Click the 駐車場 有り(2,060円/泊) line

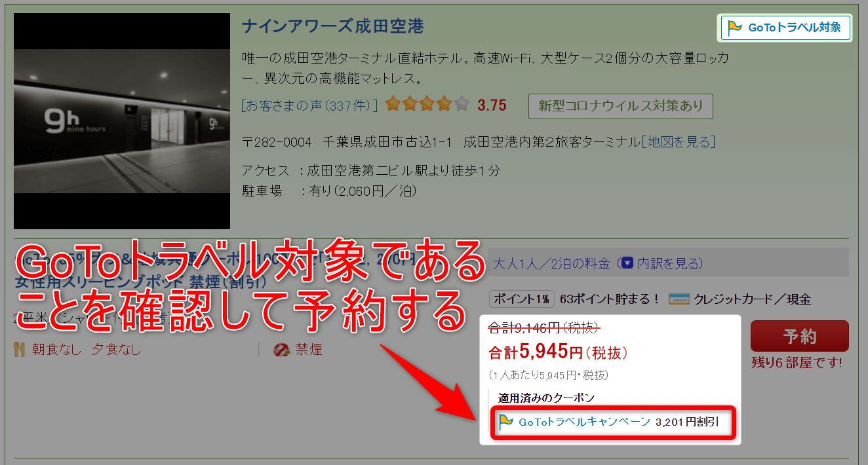point(329,191)
